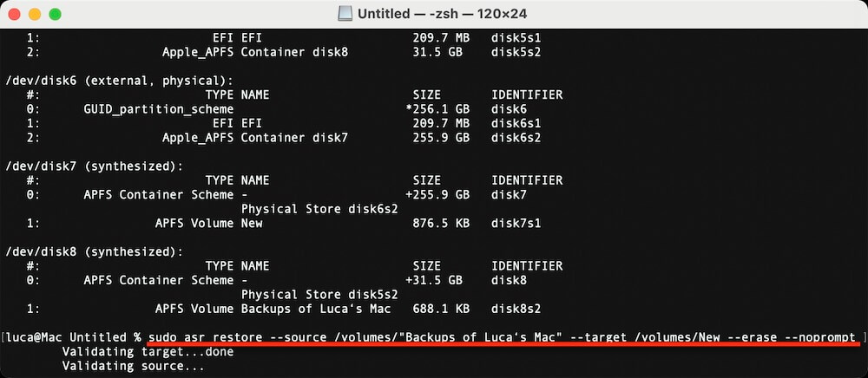Screen dimensions: 868x378
Task: Click the '*256.1 GB' size value
Action: [437, 109]
